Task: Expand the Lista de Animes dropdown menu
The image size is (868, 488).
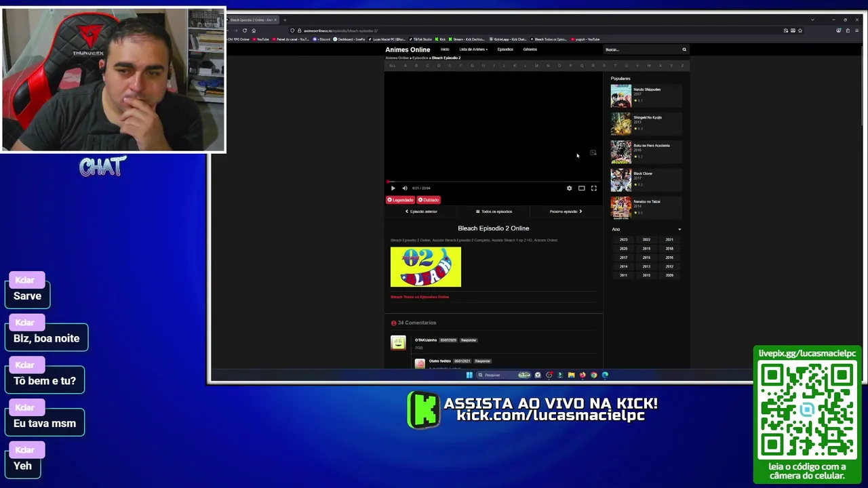Action: 473,49
